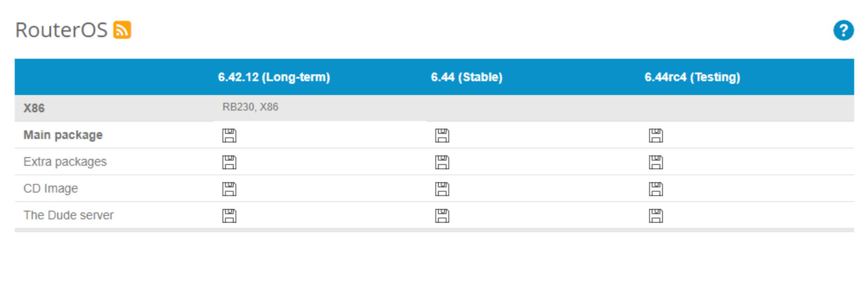Download Testing Main package for X86
The image size is (868, 298).
[656, 136]
